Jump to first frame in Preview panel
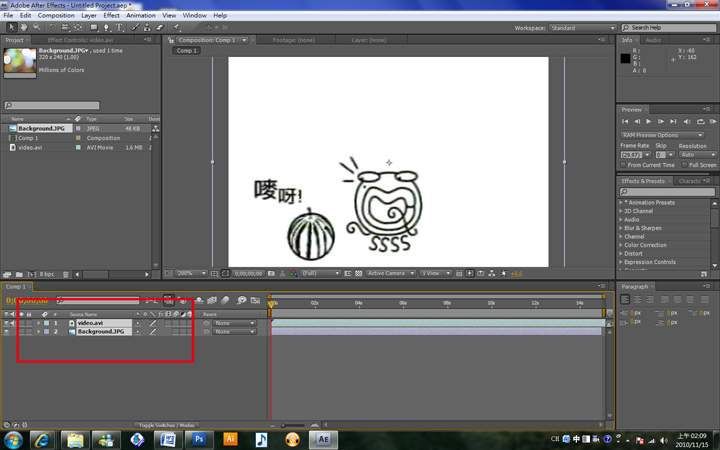Viewport: 720px width, 450px height. tap(625, 122)
